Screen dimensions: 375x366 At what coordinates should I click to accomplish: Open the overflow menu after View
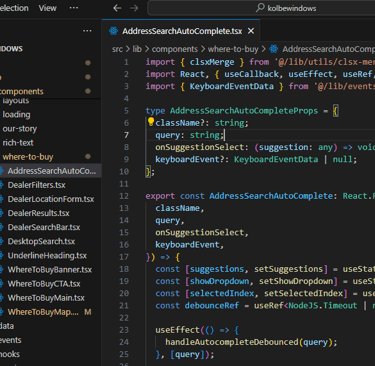click(x=74, y=8)
